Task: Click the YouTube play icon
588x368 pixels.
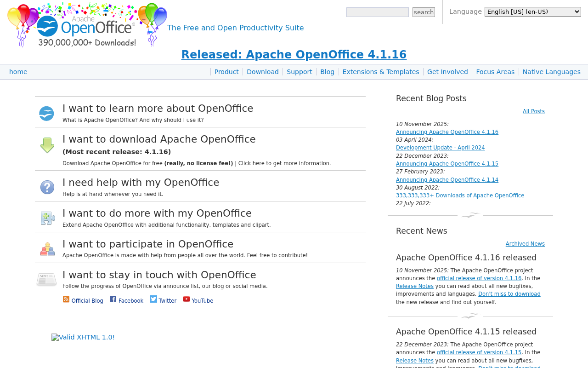Action: 187,299
